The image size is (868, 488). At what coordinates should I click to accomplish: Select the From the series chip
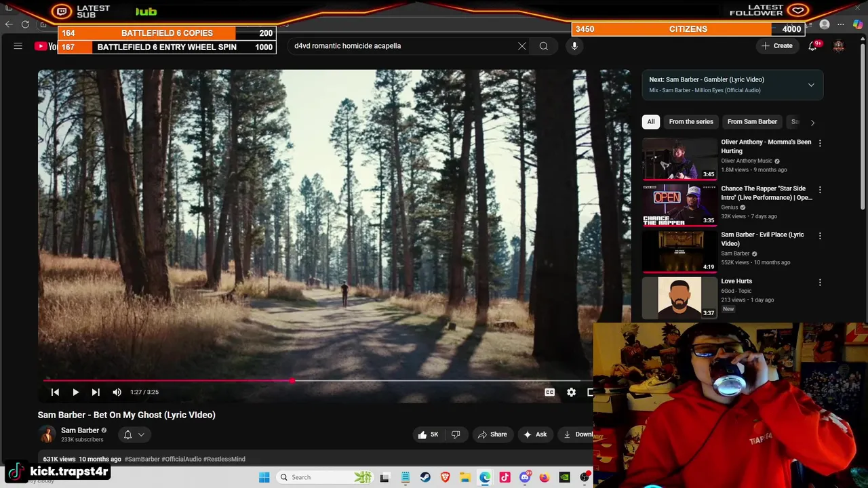(x=691, y=121)
